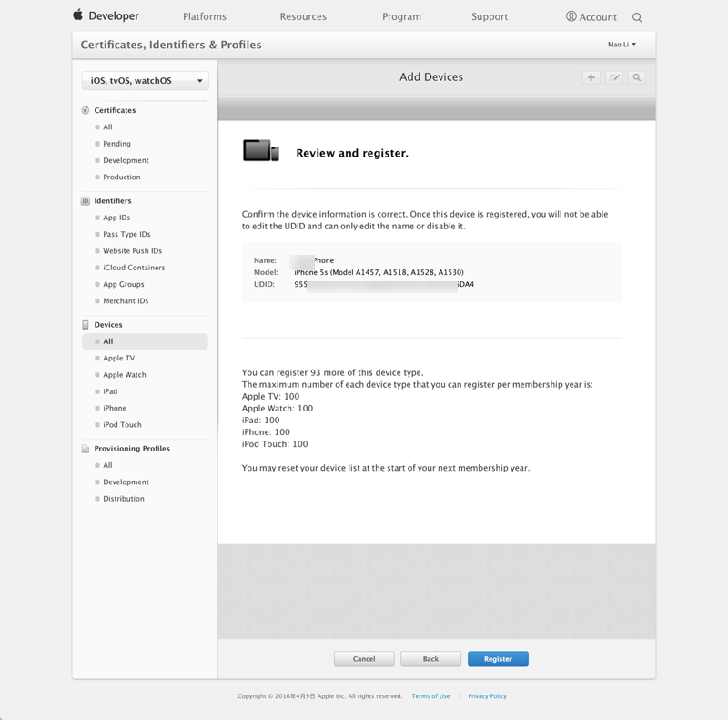
Task: Click Certificates, Identifiers & Profiles title
Action: pos(171,45)
